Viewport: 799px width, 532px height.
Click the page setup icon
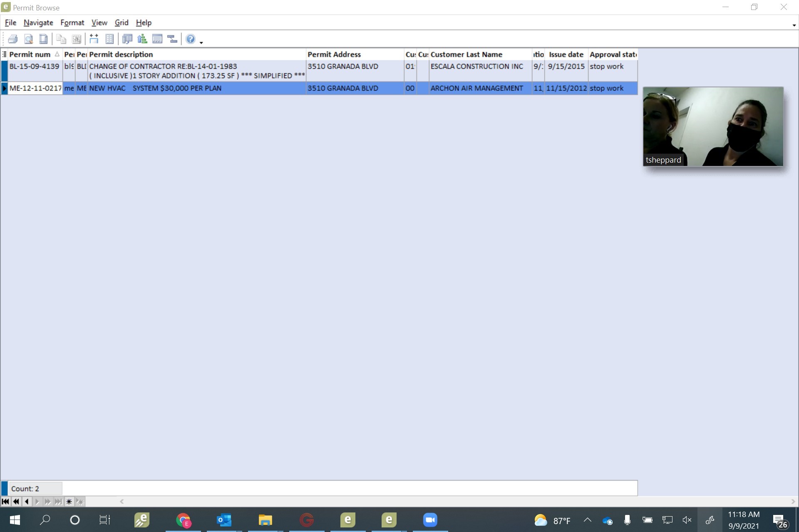coord(43,39)
